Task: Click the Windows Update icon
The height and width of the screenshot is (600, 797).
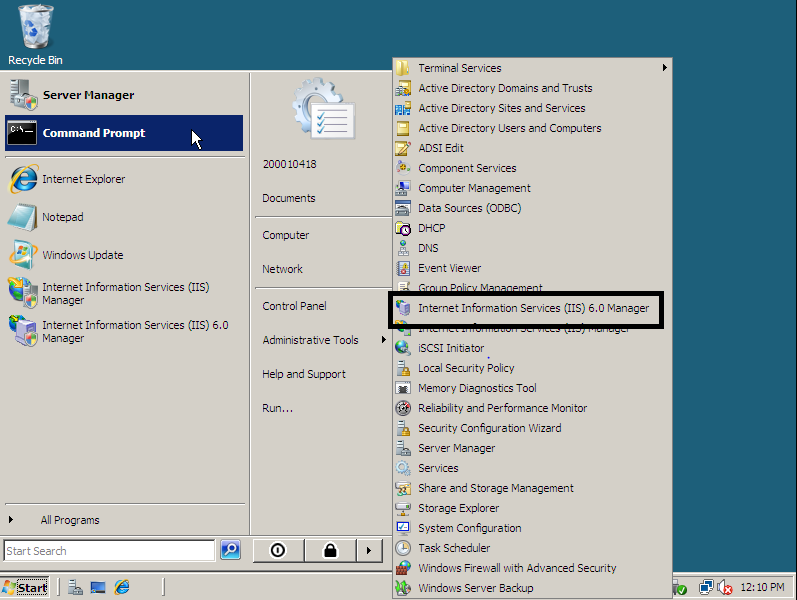Action: [23, 255]
